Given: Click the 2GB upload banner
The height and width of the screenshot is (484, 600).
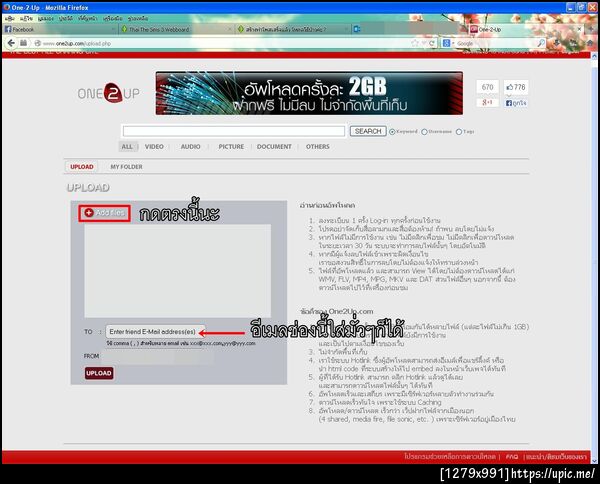Looking at the screenshot, I should [x=309, y=93].
